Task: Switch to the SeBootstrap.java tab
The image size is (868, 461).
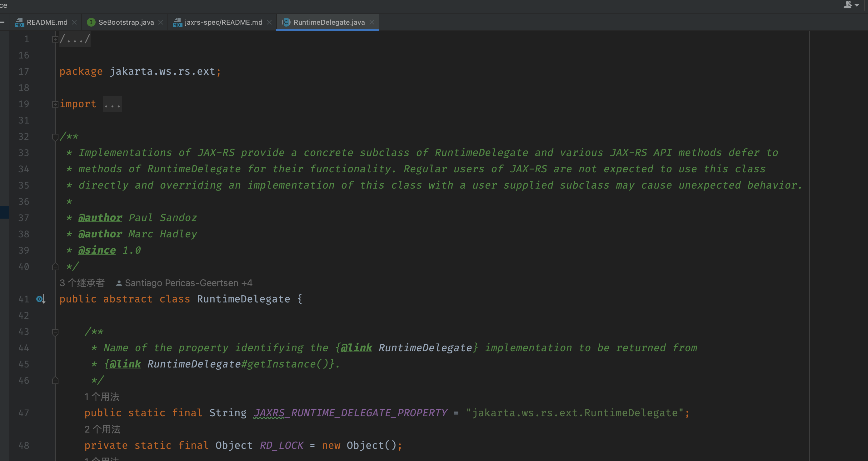Action: (x=126, y=22)
